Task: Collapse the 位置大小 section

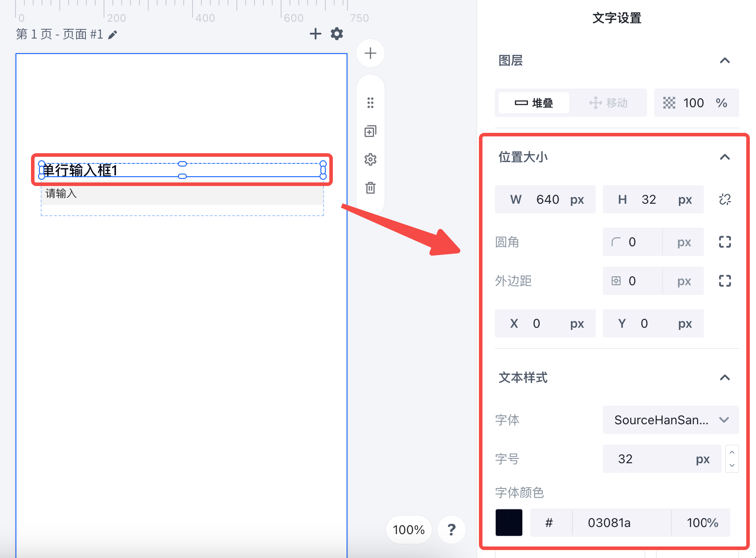Action: point(725,157)
